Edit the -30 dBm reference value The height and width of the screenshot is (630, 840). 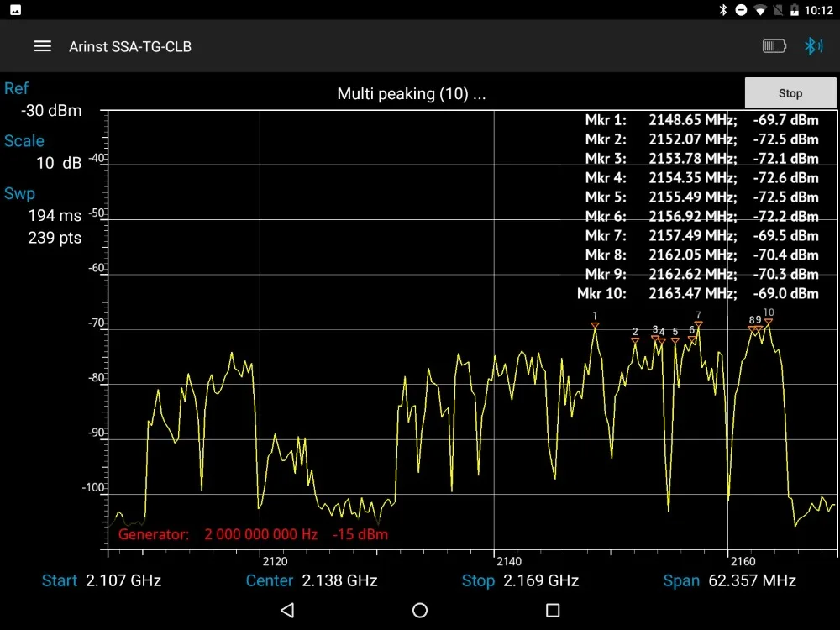pos(51,110)
